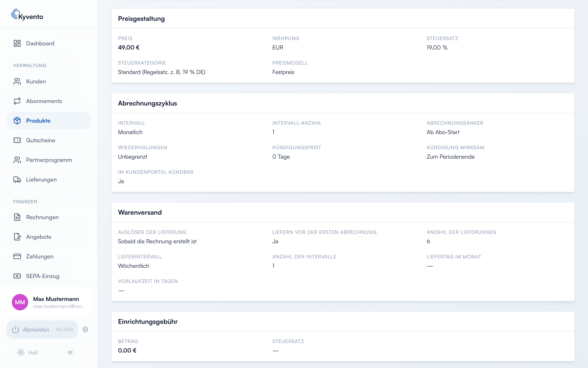588x368 pixels.
Task: Open Gutscheine section
Action: coord(49,140)
